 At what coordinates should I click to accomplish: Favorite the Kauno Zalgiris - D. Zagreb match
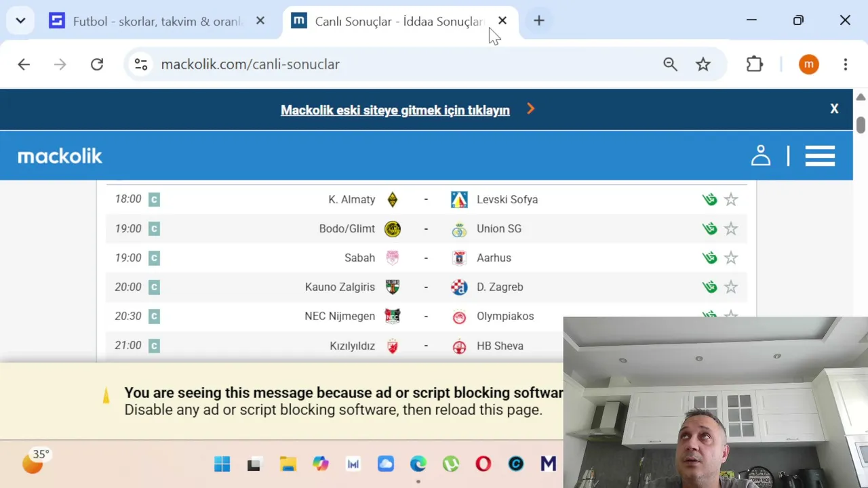(x=730, y=287)
